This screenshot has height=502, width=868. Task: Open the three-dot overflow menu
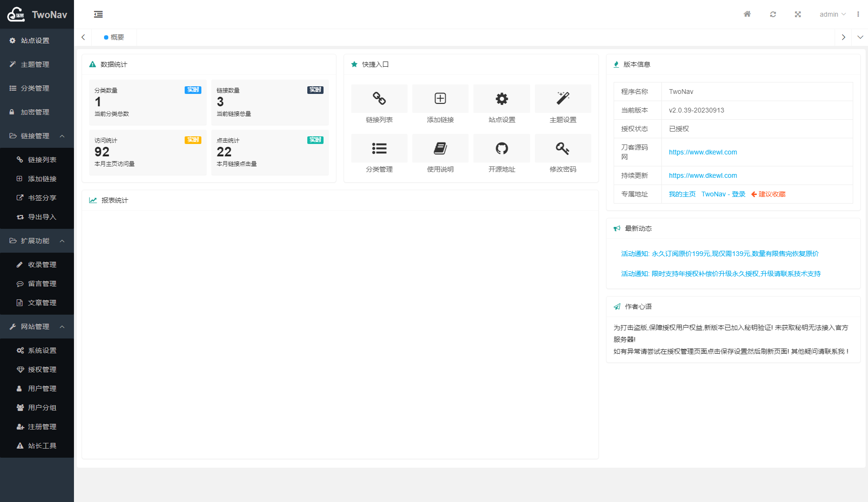858,14
